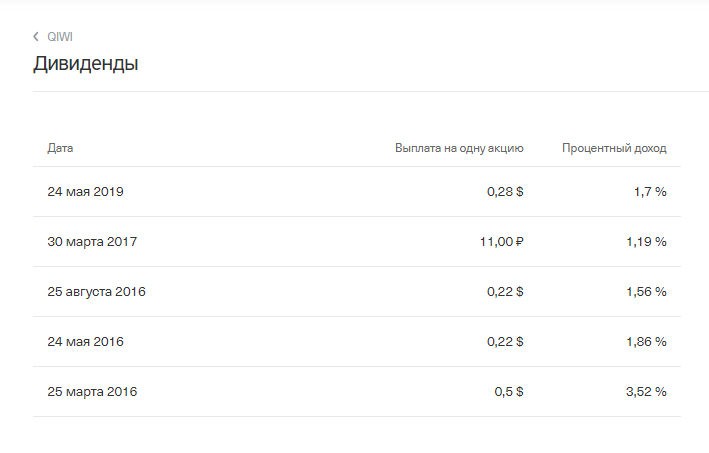Select the 24 мая 2016 dividend row

tap(356, 341)
